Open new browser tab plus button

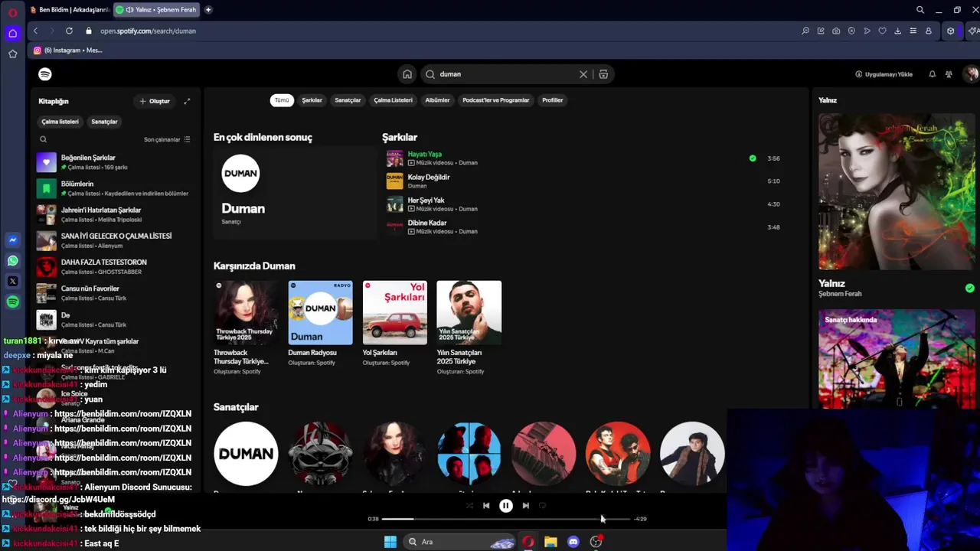click(x=208, y=10)
